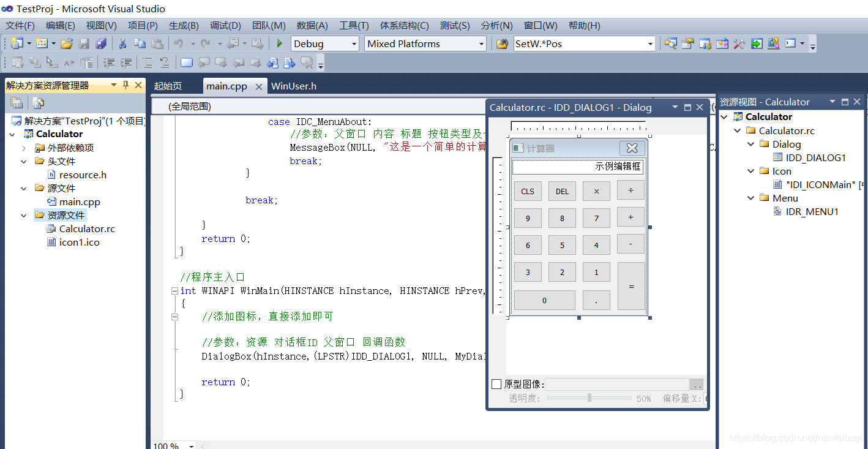Click the Start Debugging green arrow
Viewport: 868px width, 449px height.
(x=280, y=43)
